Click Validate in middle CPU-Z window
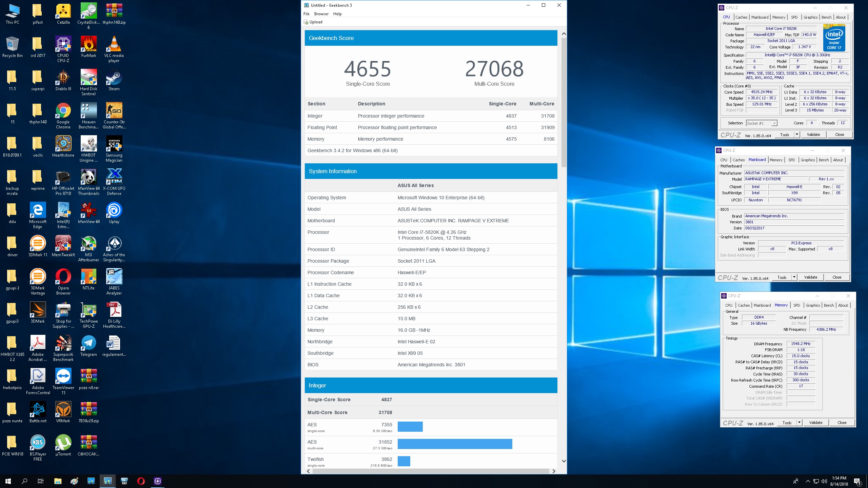The height and width of the screenshot is (488, 868). pos(811,277)
